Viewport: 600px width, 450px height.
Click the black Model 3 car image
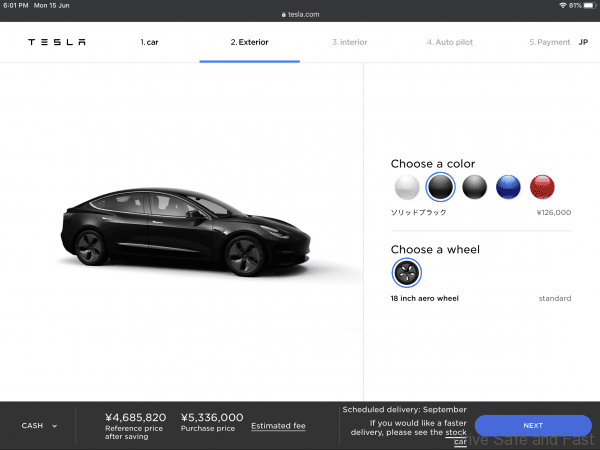click(186, 232)
